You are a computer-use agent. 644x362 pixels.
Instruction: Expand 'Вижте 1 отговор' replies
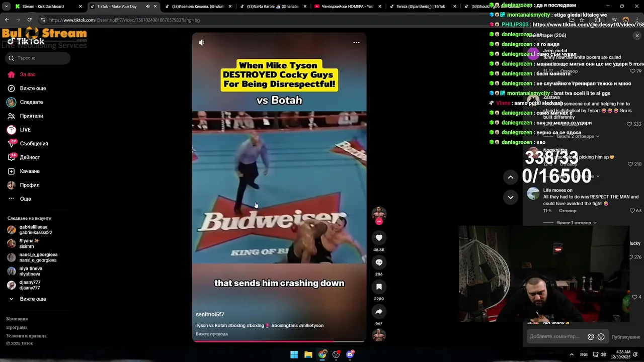pyautogui.click(x=576, y=223)
